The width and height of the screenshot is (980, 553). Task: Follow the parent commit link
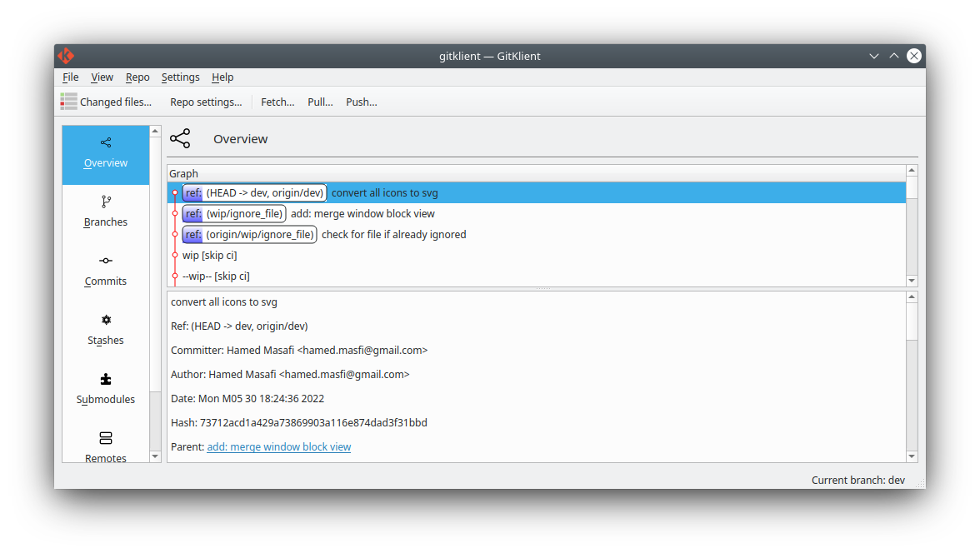click(x=278, y=447)
